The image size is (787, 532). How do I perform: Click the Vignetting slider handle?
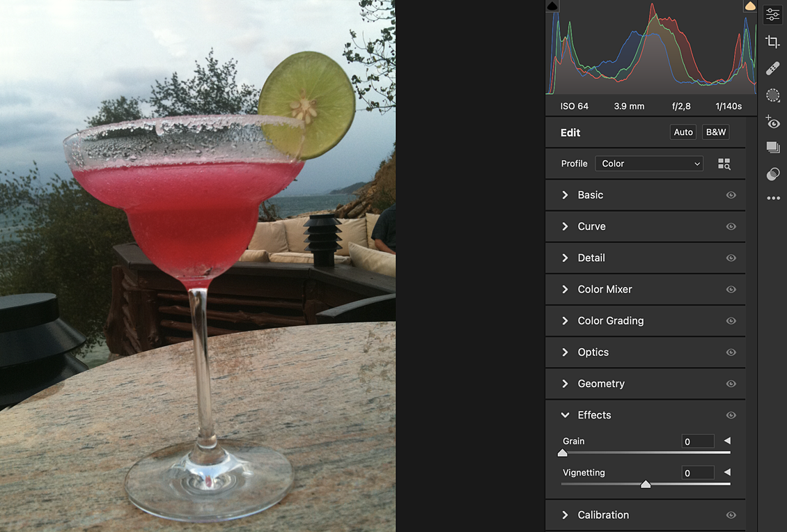646,484
